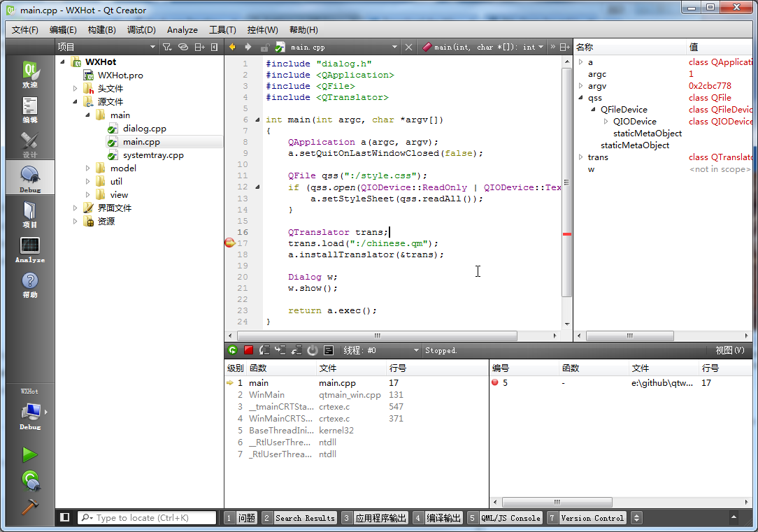Open Projects (项目) mode
This screenshot has height=532, width=758.
pyautogui.click(x=30, y=214)
